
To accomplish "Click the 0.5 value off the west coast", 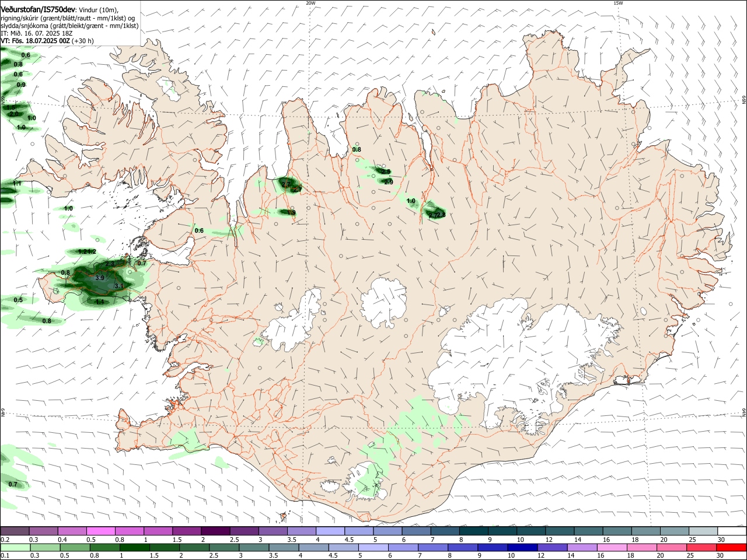I will click(x=18, y=300).
